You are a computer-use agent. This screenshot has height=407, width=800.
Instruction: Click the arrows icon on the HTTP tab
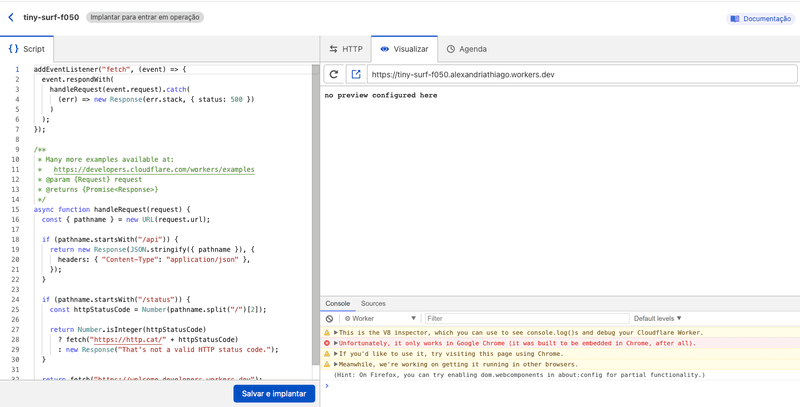click(333, 49)
